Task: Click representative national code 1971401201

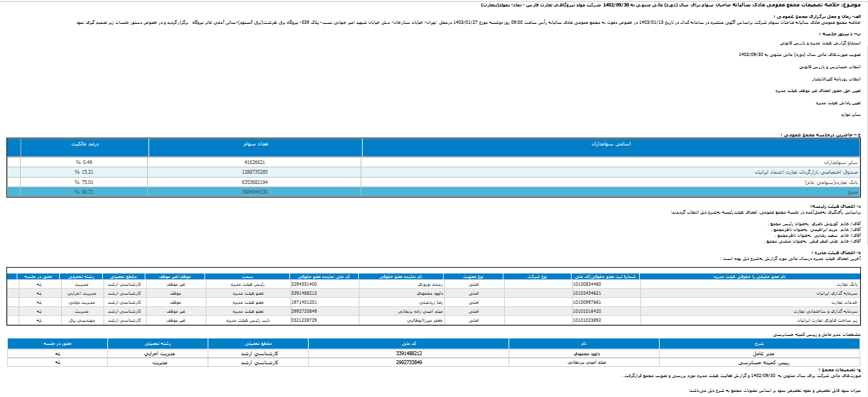Action: pyautogui.click(x=304, y=302)
